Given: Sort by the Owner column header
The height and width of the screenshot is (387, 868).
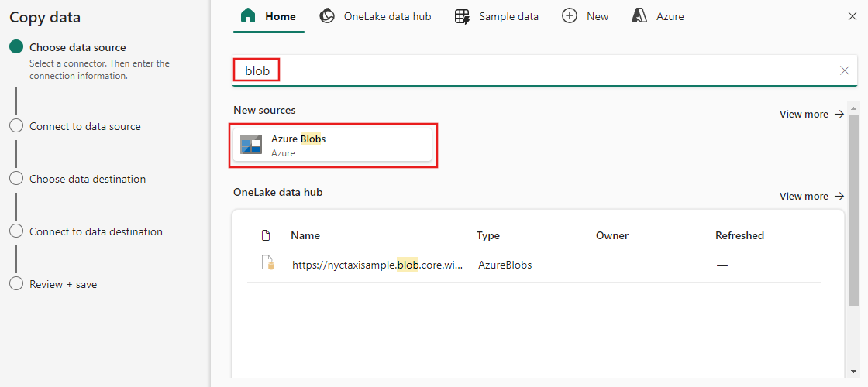Looking at the screenshot, I should click(611, 235).
